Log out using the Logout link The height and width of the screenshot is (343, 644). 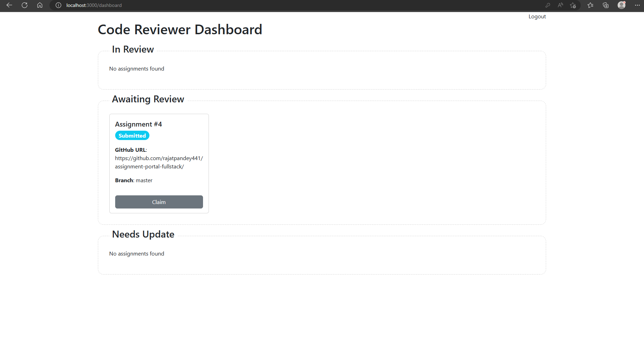(537, 17)
